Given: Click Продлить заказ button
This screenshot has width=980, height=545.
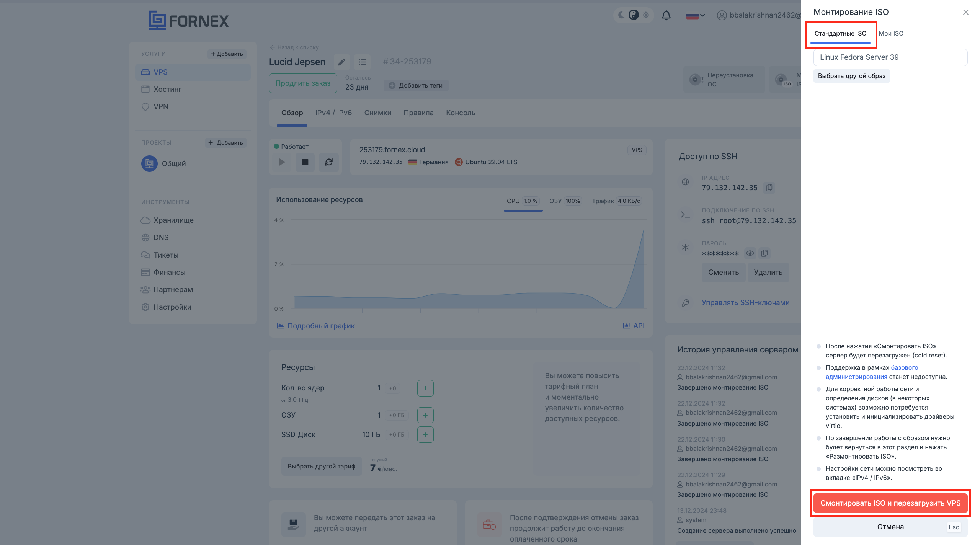Looking at the screenshot, I should tap(303, 83).
